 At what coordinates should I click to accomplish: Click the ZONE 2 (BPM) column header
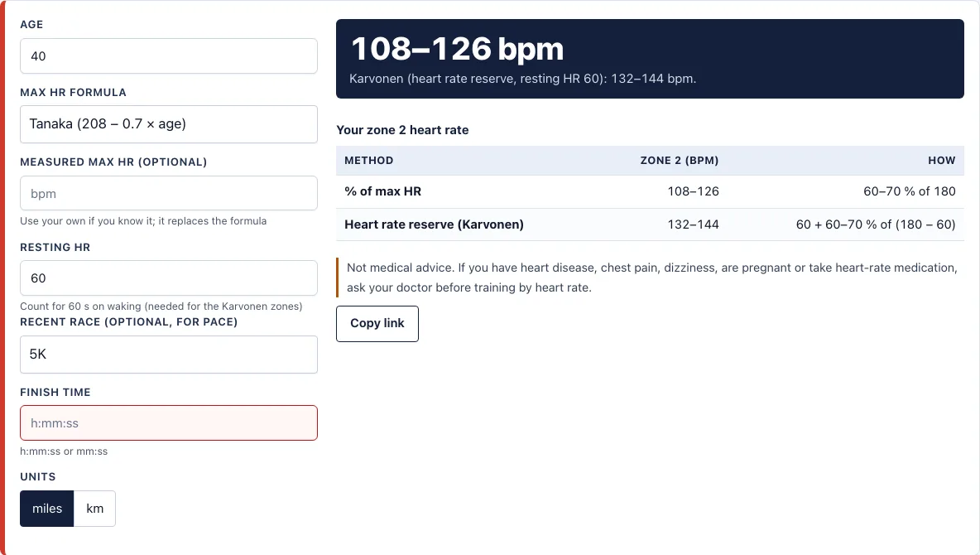coord(680,160)
